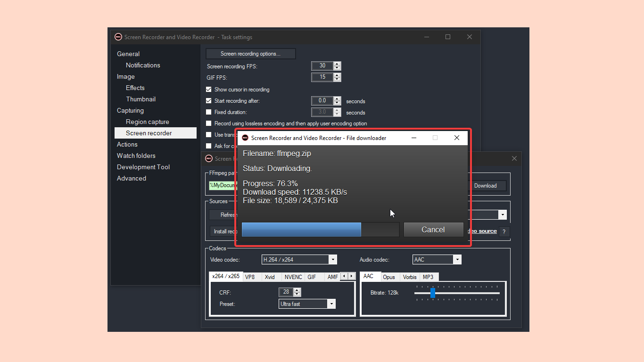Click the download progress bar
The image size is (644, 362).
(320, 230)
